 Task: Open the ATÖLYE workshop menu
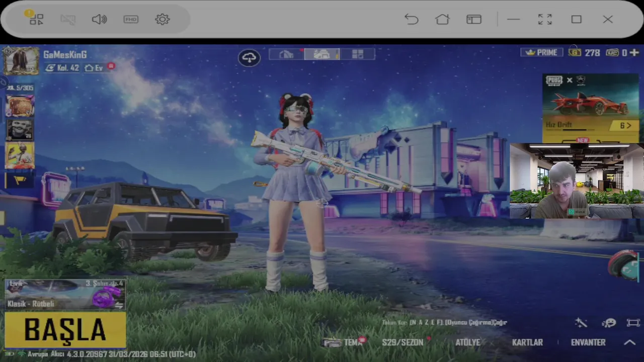pyautogui.click(x=467, y=342)
